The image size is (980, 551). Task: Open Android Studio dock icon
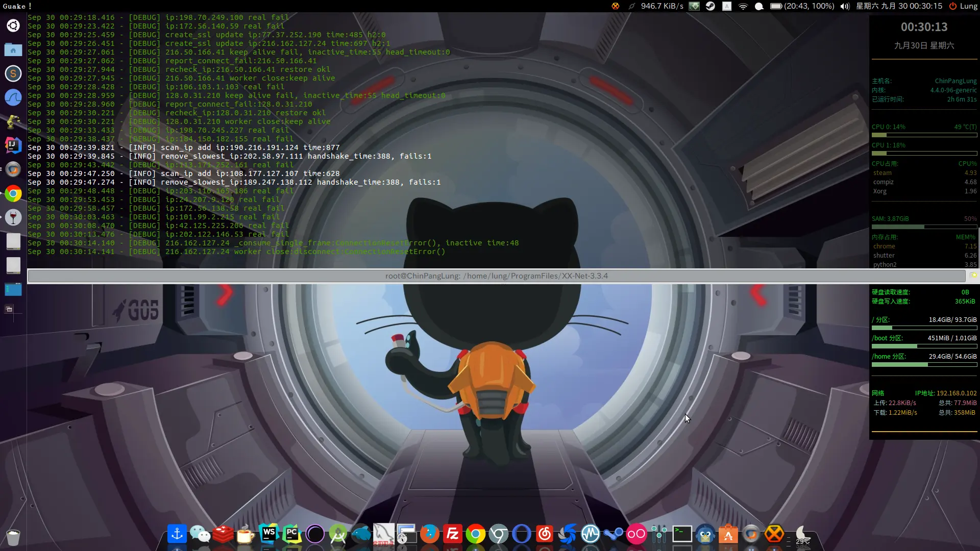338,534
